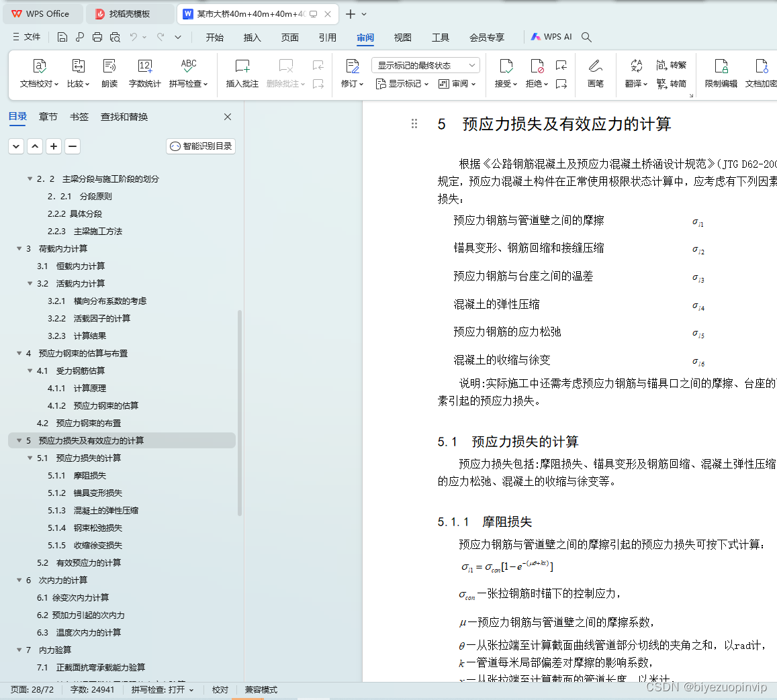This screenshot has width=777, height=700.
Task: Switch to the 找稻壳模板 window tab
Action: pyautogui.click(x=130, y=14)
